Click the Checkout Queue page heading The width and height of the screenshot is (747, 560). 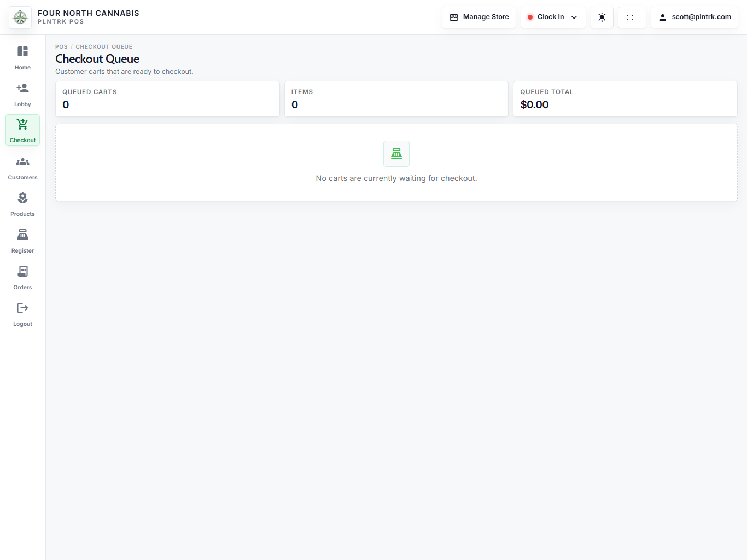[97, 59]
